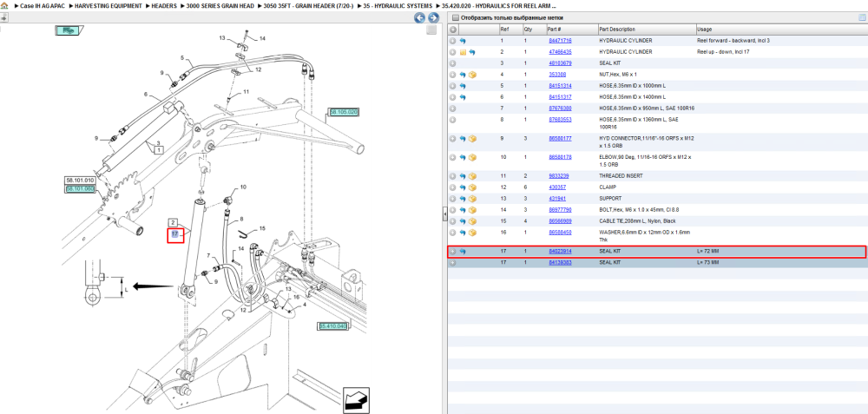
Task: Select the 'Reel up - down, Incl 17' usage text
Action: (725, 52)
